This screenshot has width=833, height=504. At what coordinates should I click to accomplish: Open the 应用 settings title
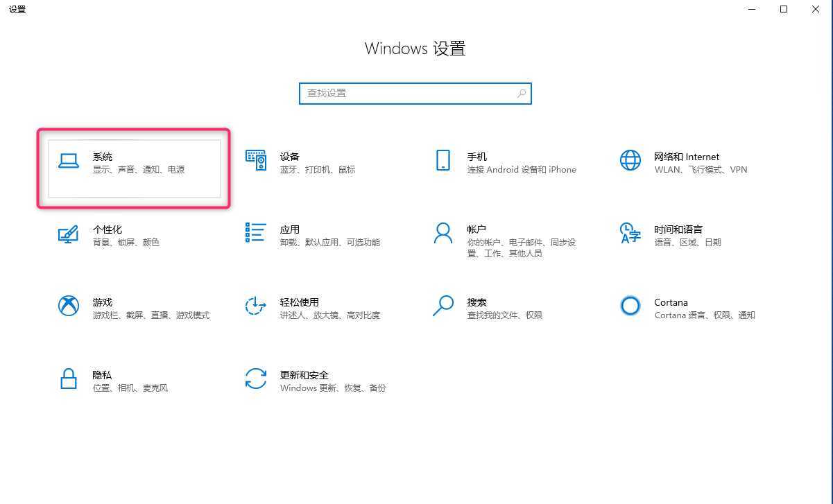[x=290, y=229]
